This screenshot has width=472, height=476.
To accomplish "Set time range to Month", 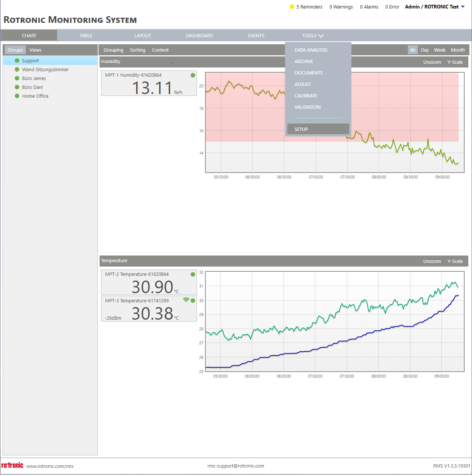I will 458,50.
